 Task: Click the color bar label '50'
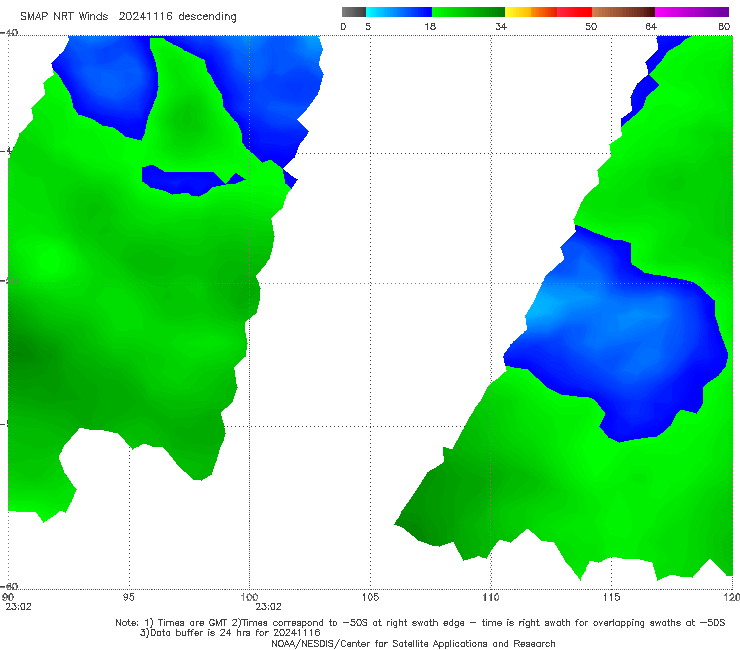tap(591, 27)
